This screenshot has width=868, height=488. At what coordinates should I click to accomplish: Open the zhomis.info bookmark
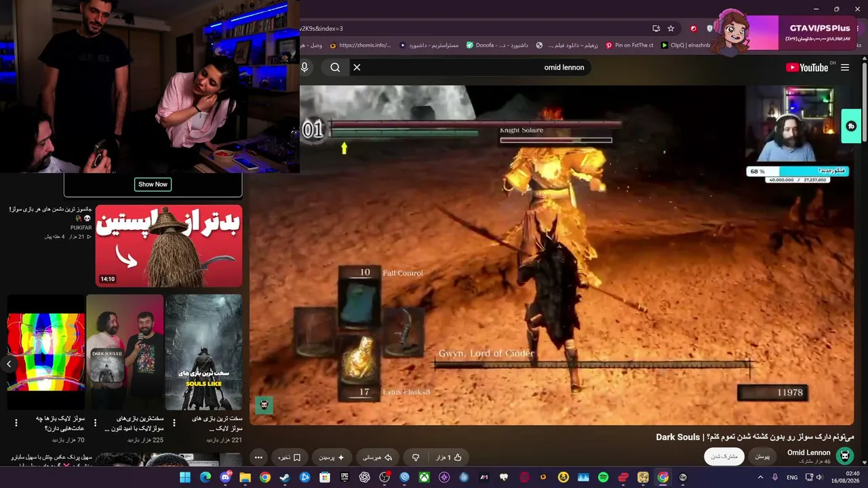tap(360, 45)
